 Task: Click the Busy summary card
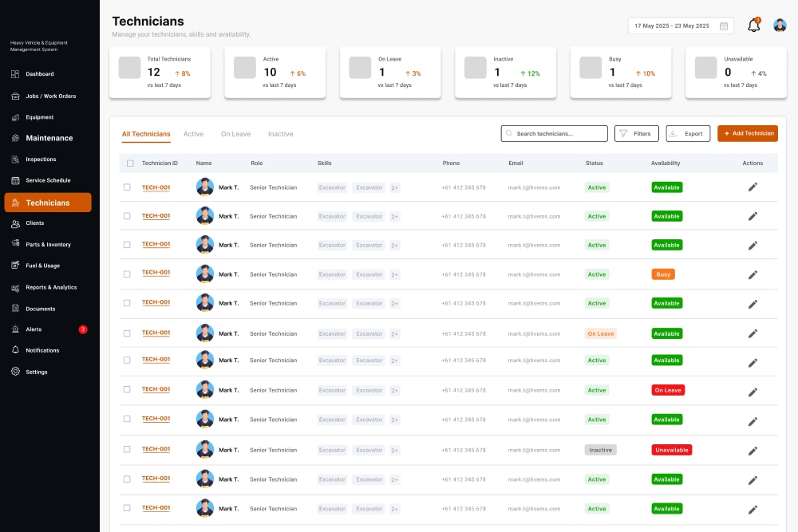[x=621, y=73]
